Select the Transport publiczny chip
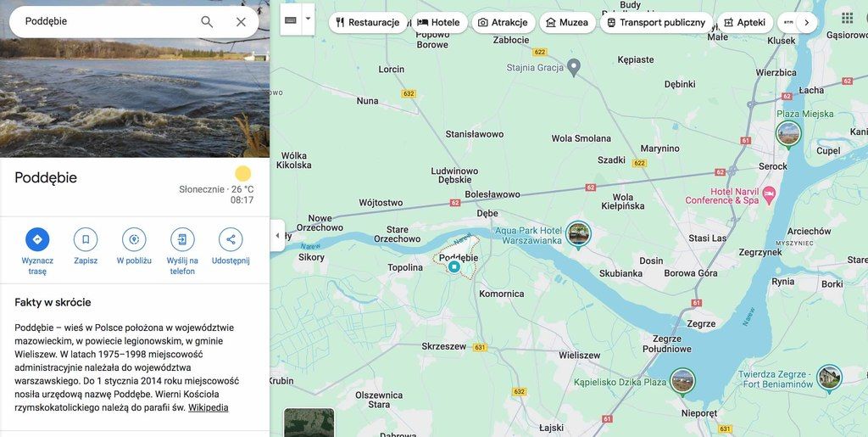The height and width of the screenshot is (437, 868). pyautogui.click(x=656, y=23)
